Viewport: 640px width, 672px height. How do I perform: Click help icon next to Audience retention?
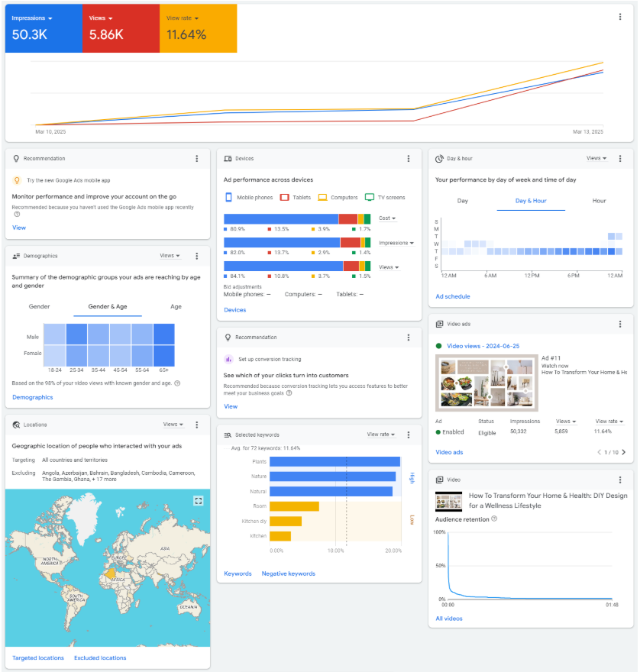[494, 519]
